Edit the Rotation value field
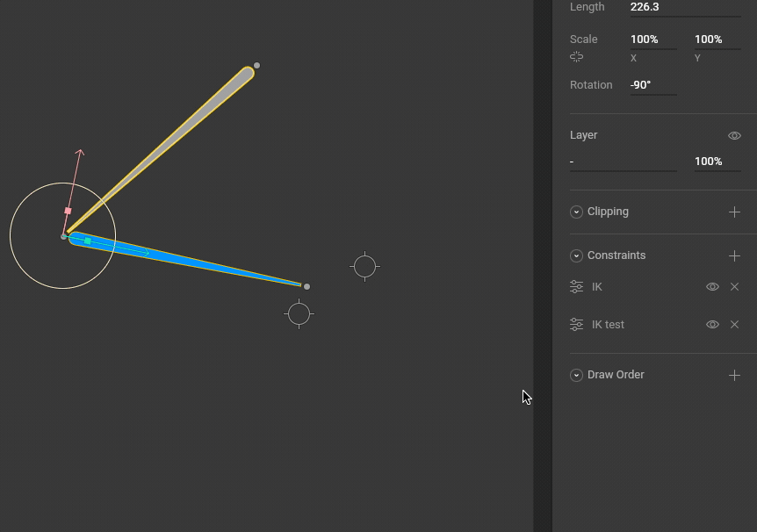 (x=652, y=85)
